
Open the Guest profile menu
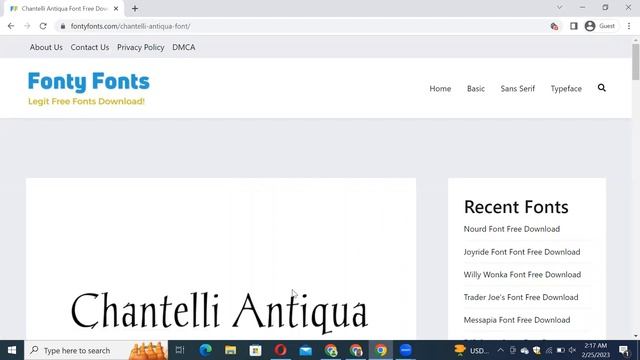click(x=600, y=26)
